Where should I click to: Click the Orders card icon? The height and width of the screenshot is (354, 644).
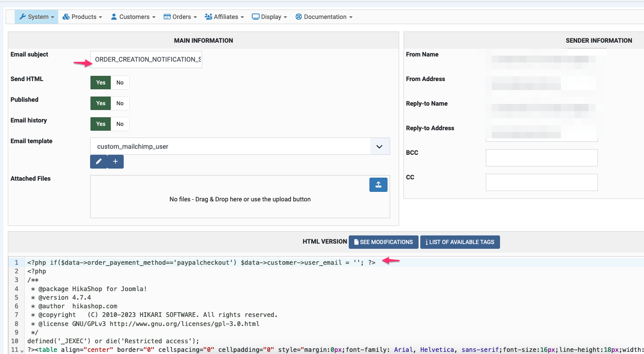tap(167, 17)
